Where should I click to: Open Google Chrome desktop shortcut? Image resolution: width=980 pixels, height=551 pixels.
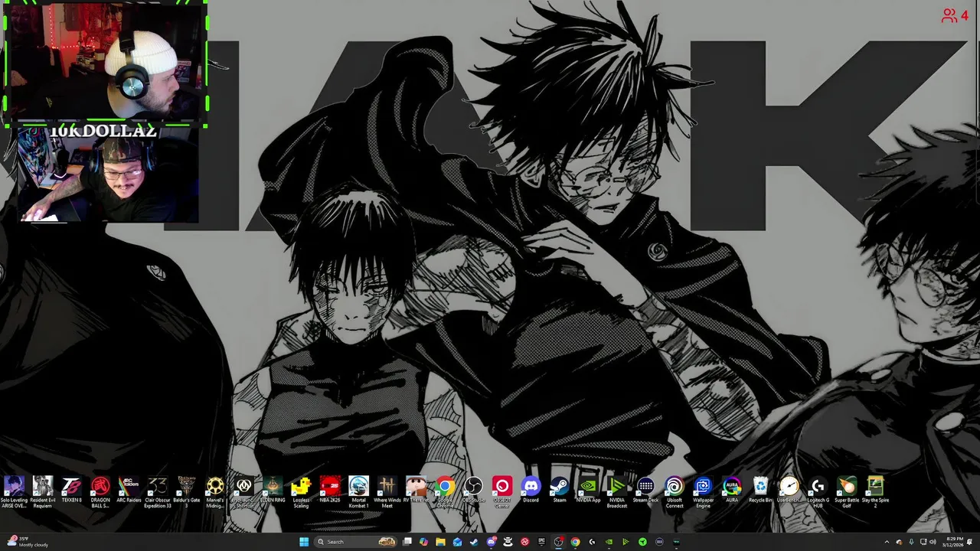tap(445, 491)
